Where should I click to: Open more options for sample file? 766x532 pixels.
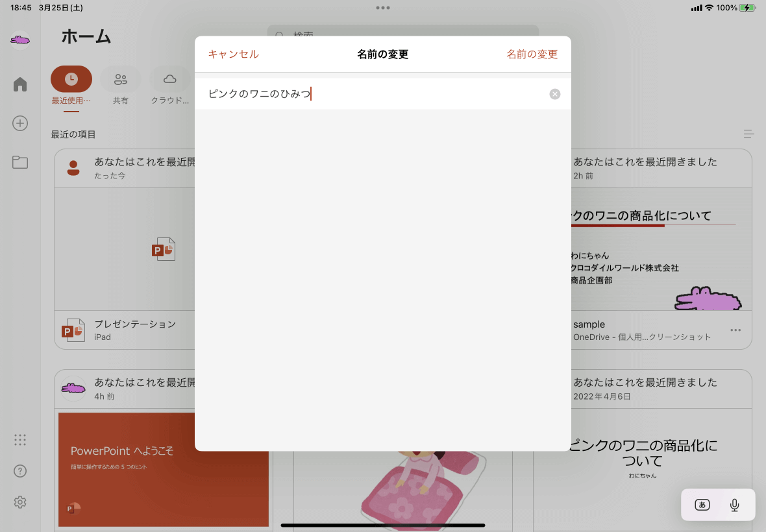click(735, 330)
